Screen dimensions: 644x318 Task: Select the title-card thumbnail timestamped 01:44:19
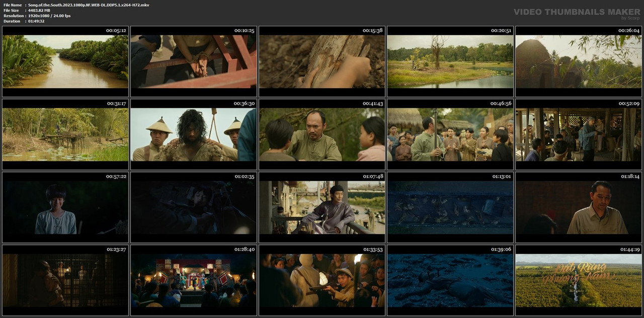pyautogui.click(x=579, y=280)
